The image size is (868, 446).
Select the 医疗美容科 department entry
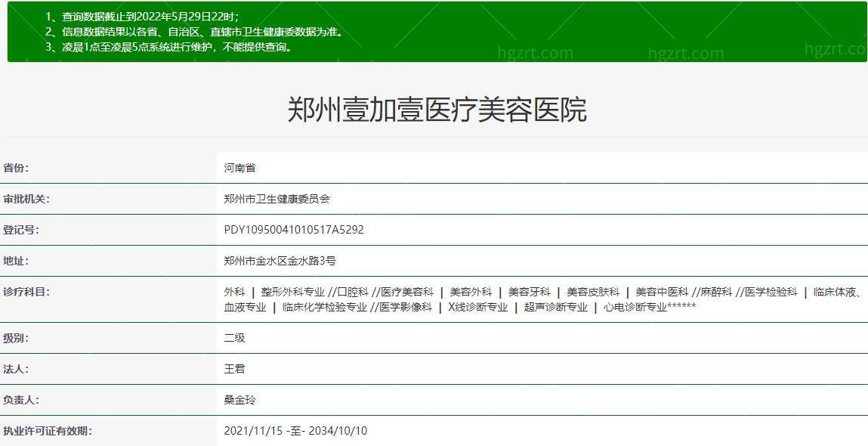(x=406, y=290)
